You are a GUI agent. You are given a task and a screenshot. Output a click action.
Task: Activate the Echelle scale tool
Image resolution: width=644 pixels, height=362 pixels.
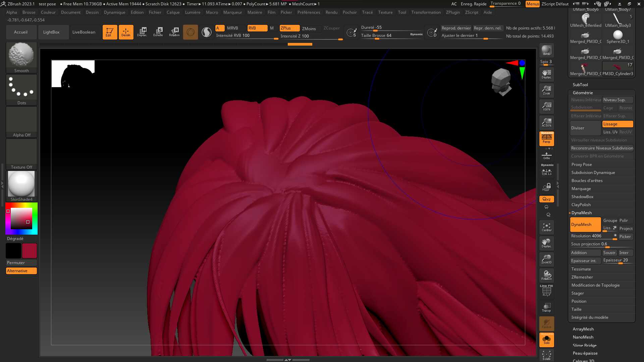coord(158,32)
